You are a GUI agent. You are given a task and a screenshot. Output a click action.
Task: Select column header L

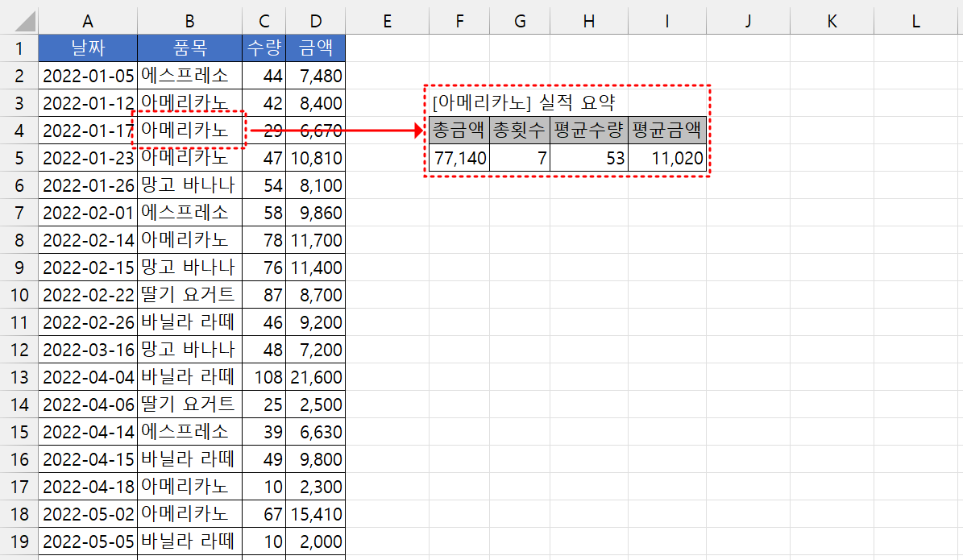915,21
